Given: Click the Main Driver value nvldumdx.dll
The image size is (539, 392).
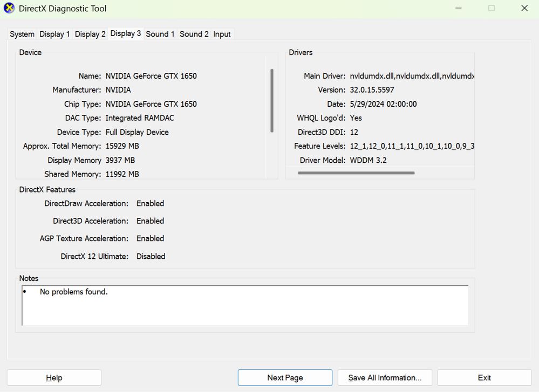Looking at the screenshot, I should point(412,76).
